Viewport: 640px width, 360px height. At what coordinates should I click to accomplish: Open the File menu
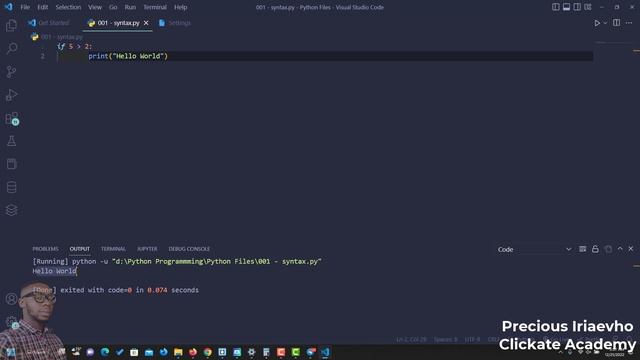pos(25,7)
